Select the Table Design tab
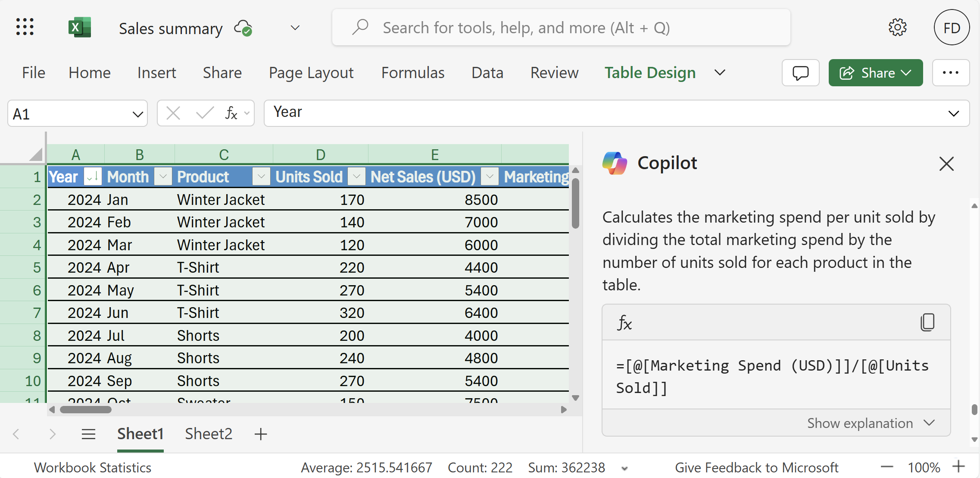The width and height of the screenshot is (980, 478). pyautogui.click(x=650, y=72)
